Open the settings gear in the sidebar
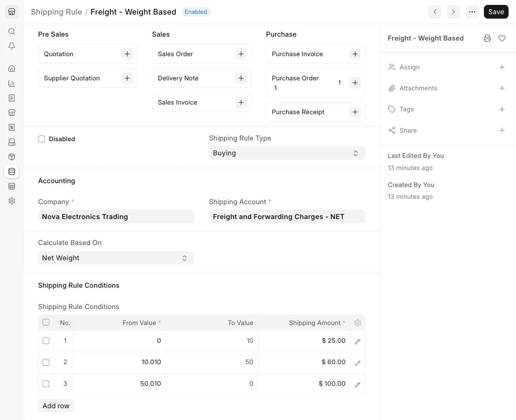The height and width of the screenshot is (420, 516). pyautogui.click(x=12, y=201)
